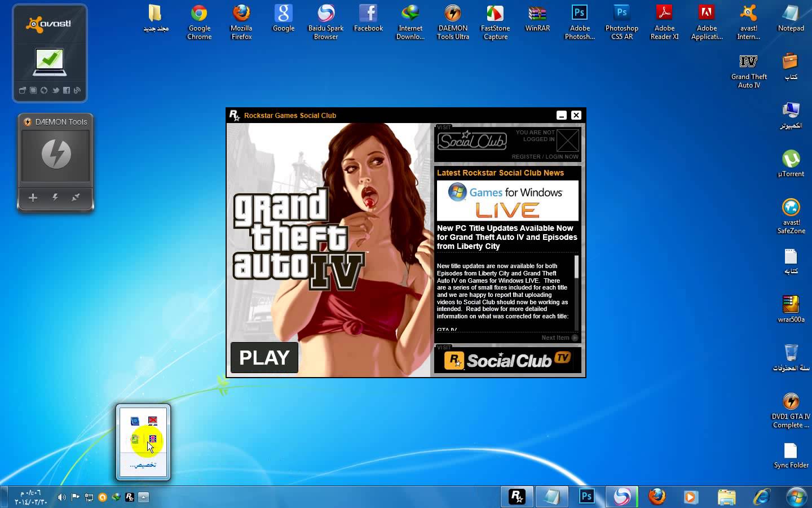
Task: Select the avast! Internet Security desktop icon
Action: pos(749,23)
